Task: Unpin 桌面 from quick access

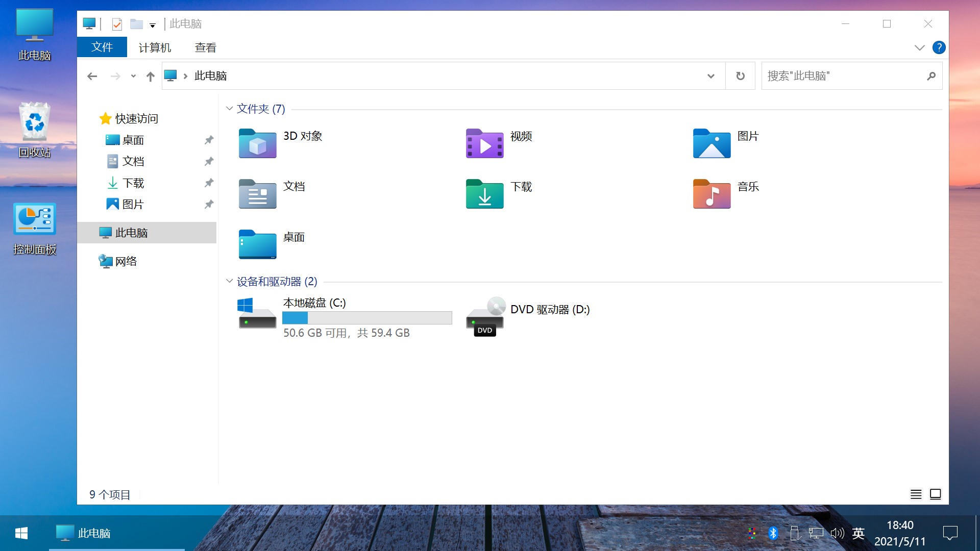Action: point(209,140)
